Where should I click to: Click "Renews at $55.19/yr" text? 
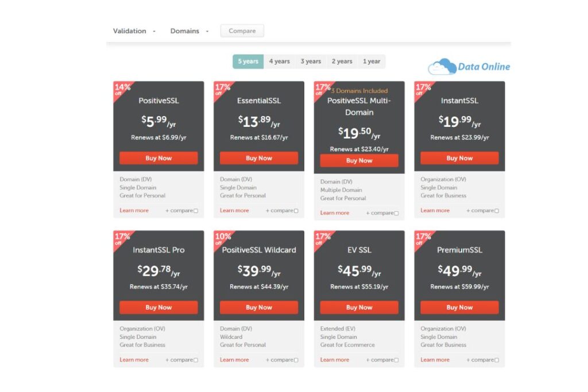click(359, 287)
